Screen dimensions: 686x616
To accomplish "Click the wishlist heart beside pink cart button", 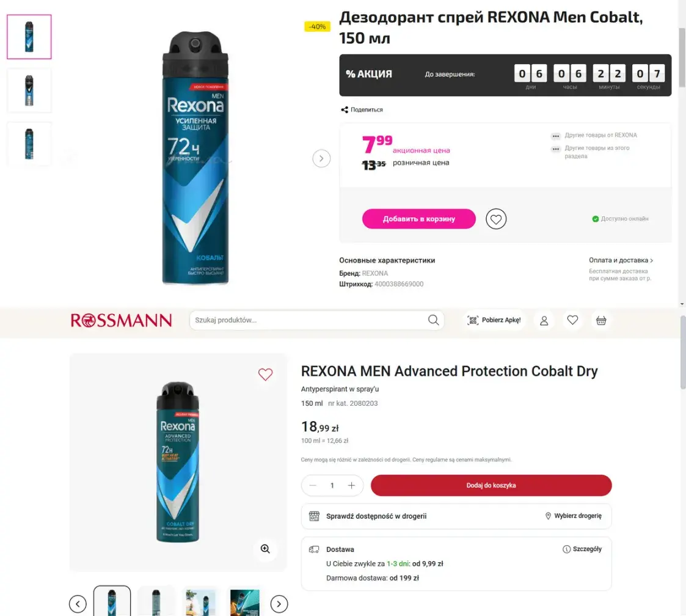I will (x=496, y=219).
